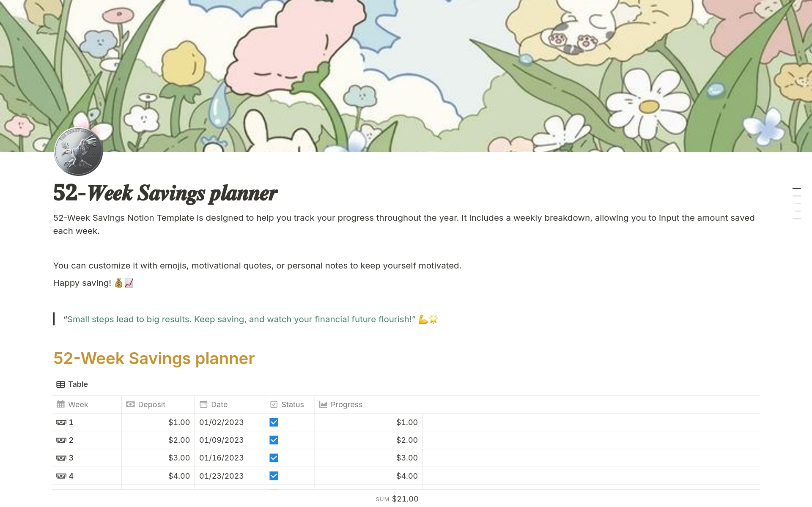812x507 pixels.
Task: Select the Table view tab
Action: point(72,384)
